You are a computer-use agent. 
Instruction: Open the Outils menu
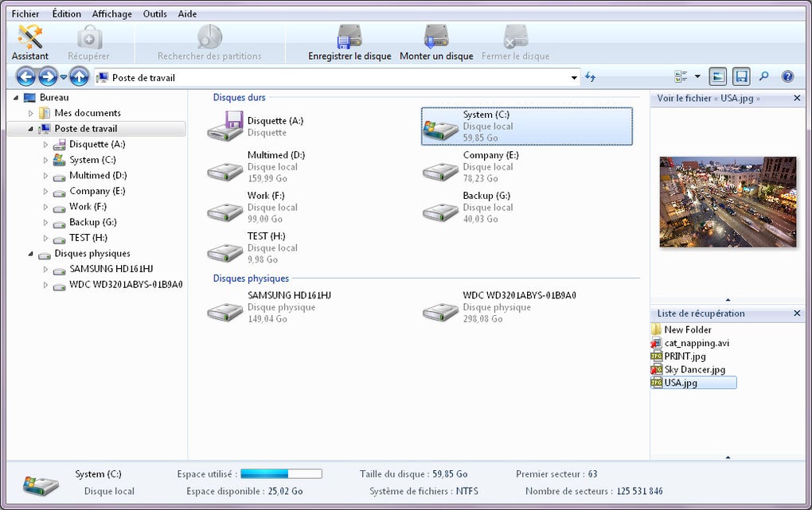pyautogui.click(x=155, y=14)
